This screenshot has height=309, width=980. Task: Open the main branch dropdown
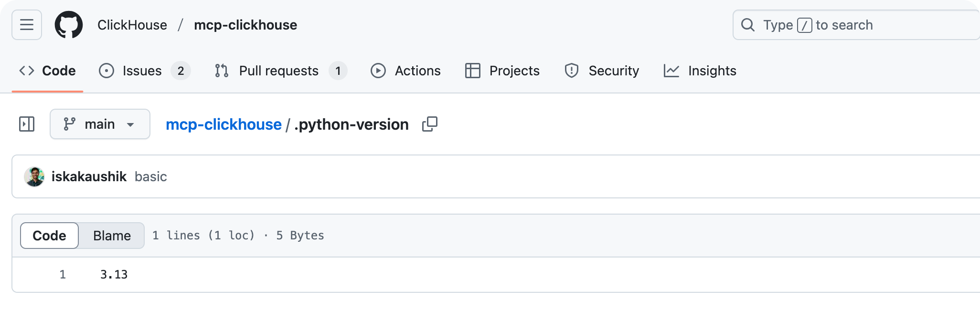click(100, 124)
